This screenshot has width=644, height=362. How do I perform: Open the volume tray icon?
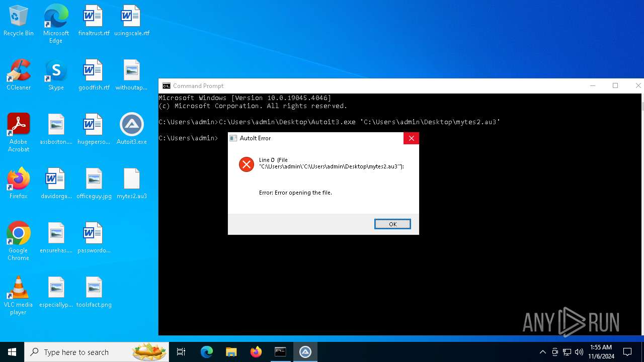pos(579,352)
